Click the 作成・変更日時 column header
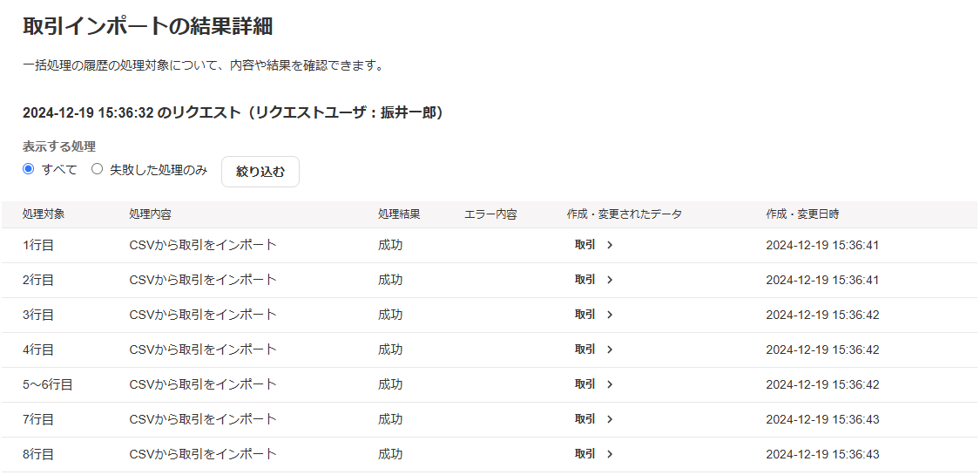 coord(802,214)
